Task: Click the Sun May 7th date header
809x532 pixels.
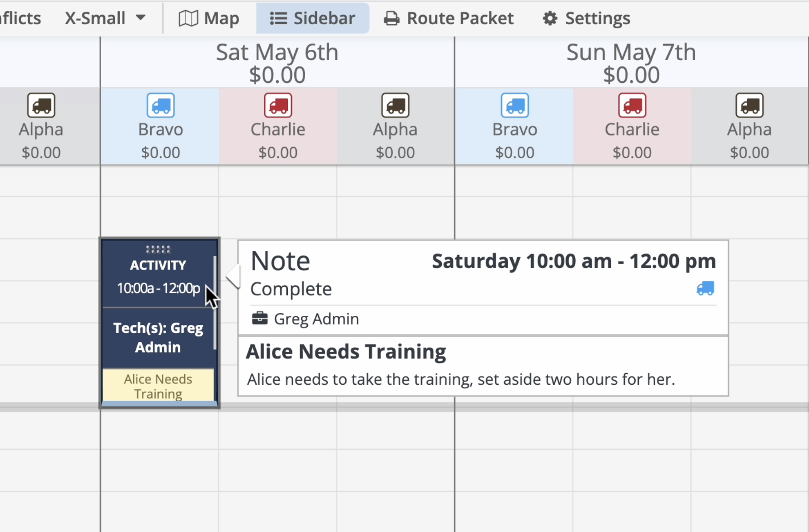Action: pyautogui.click(x=631, y=52)
